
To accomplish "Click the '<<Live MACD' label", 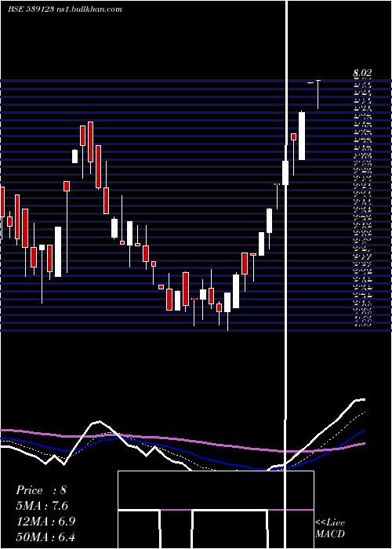I will click(x=330, y=529).
